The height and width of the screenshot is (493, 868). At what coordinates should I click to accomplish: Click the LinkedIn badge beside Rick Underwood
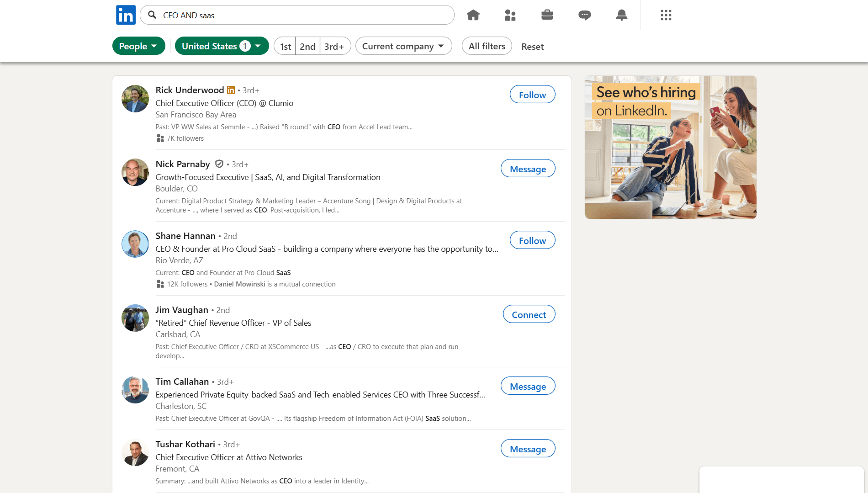pos(231,90)
